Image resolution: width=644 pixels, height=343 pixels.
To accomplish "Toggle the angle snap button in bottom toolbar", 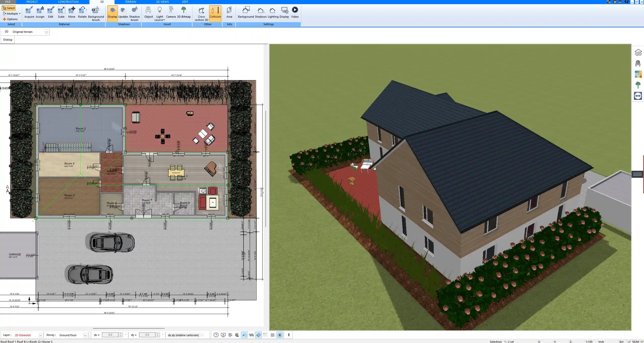I will click(x=244, y=335).
